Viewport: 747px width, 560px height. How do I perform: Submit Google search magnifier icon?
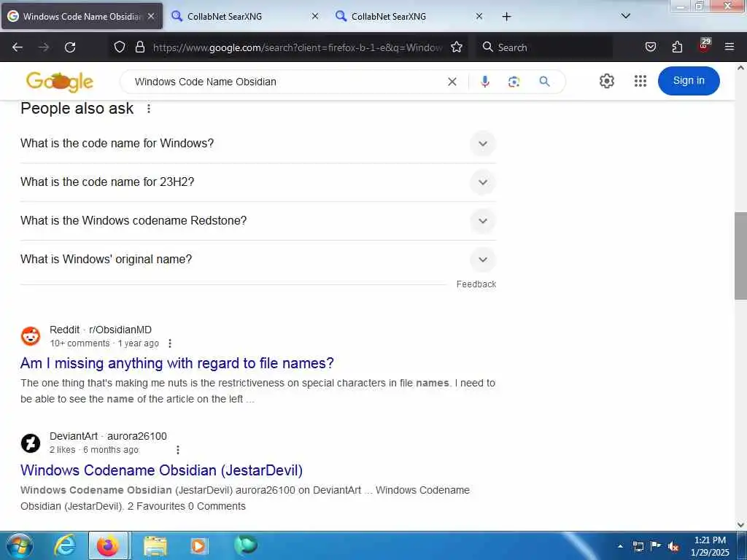click(x=544, y=82)
